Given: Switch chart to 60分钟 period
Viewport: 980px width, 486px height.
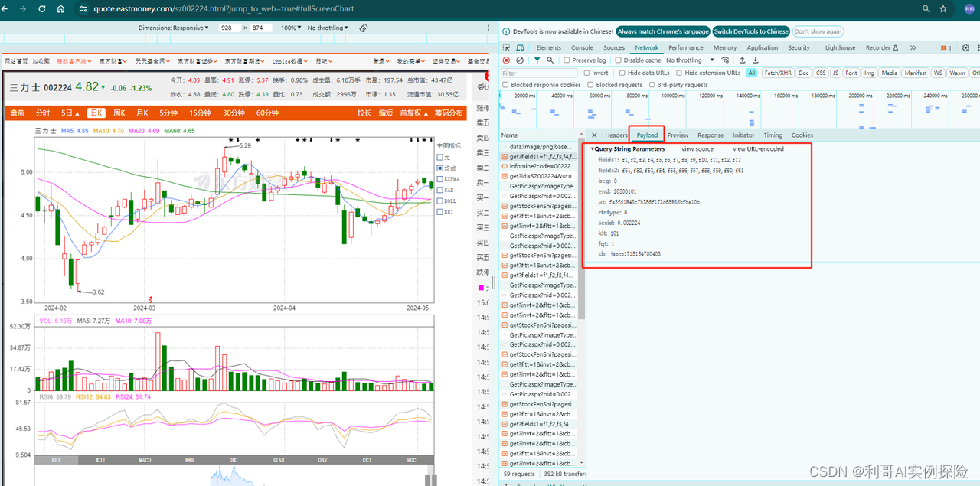Looking at the screenshot, I should [x=267, y=113].
